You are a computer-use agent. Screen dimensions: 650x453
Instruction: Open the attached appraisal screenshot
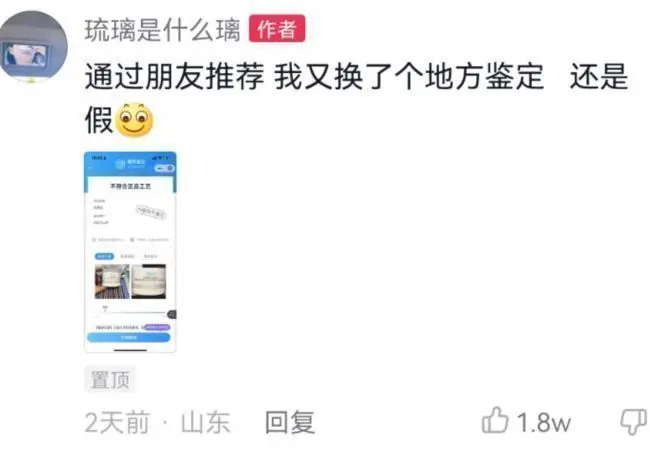[x=130, y=252]
